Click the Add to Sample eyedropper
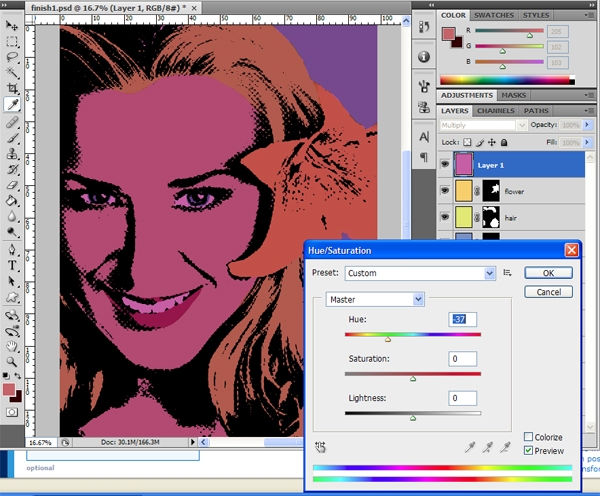Image resolution: width=600 pixels, height=496 pixels. [x=488, y=447]
